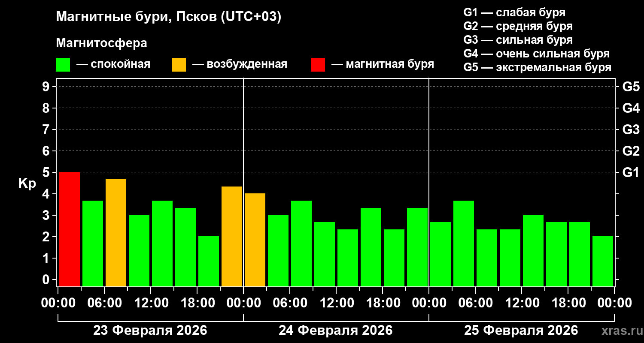The height and width of the screenshot is (343, 644).
Task: Select the 00:00–03:00 bar on 25 February
Action: 440,254
